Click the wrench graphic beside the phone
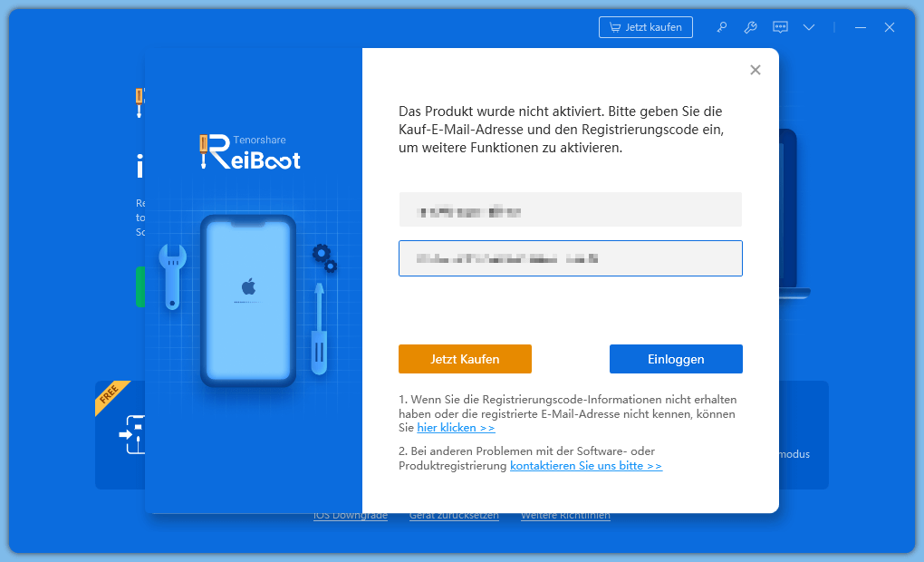The image size is (924, 562). click(x=173, y=276)
